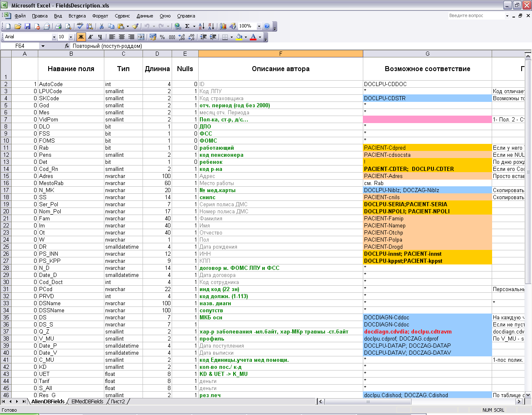Expand the Paste options arrow

128,26
